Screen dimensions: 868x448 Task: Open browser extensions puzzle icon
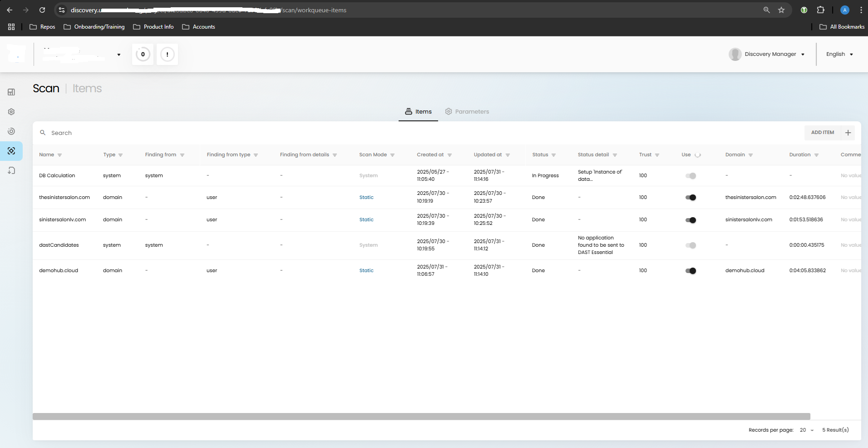(x=821, y=10)
